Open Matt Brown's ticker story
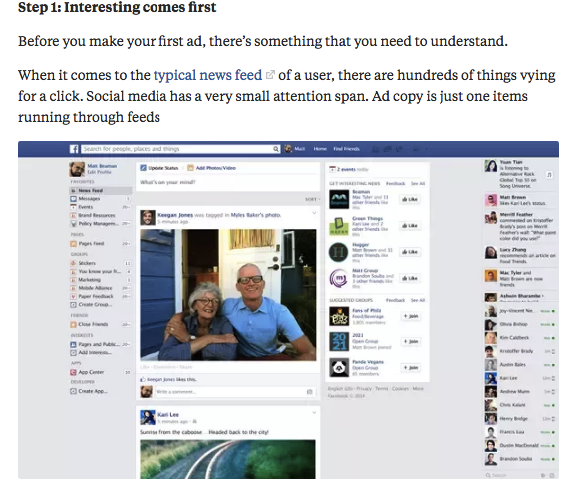This screenshot has width=574, height=486. click(x=520, y=200)
